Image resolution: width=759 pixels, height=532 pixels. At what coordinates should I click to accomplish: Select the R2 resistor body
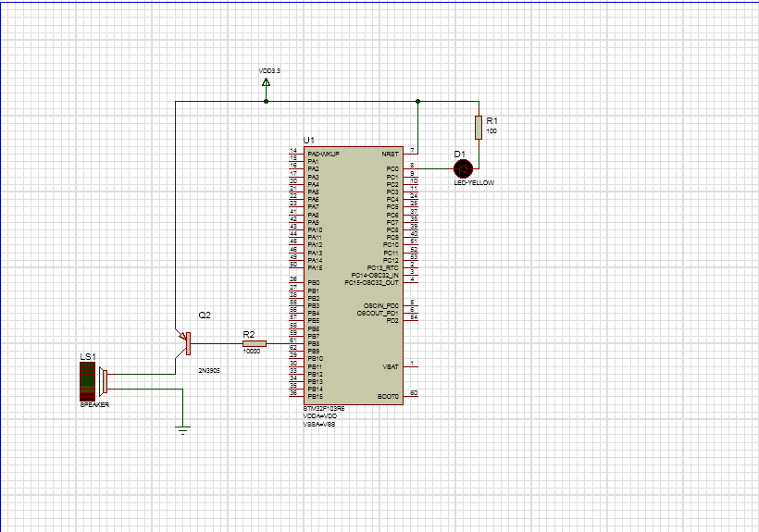pyautogui.click(x=255, y=344)
